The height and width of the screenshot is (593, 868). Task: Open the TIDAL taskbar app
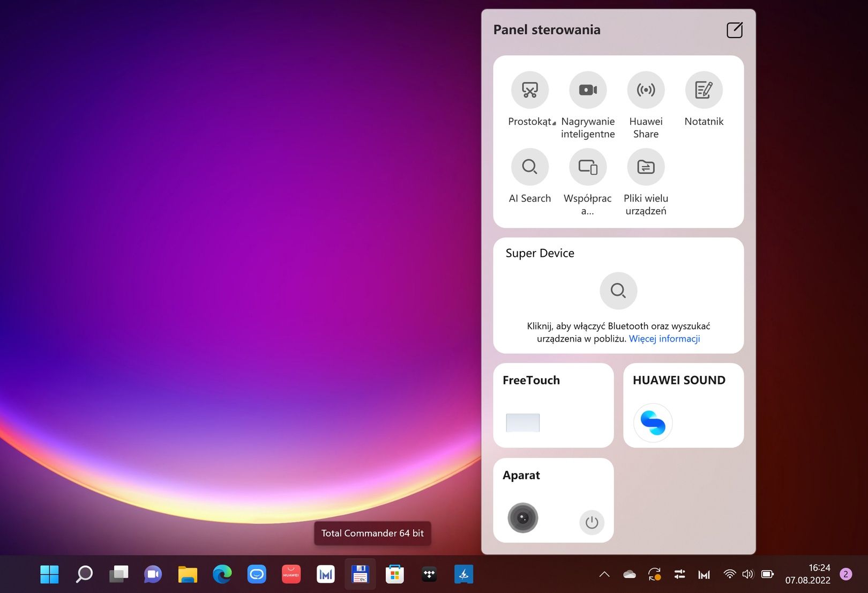click(429, 574)
